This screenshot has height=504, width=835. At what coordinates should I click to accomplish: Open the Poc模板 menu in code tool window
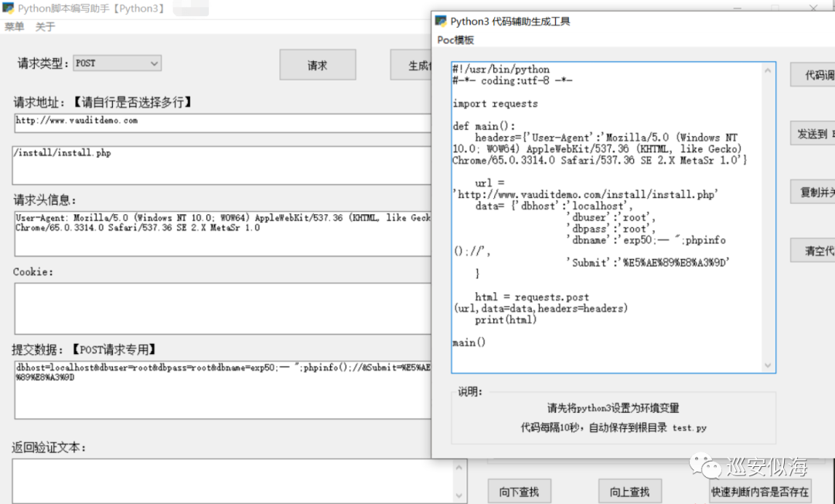click(455, 40)
